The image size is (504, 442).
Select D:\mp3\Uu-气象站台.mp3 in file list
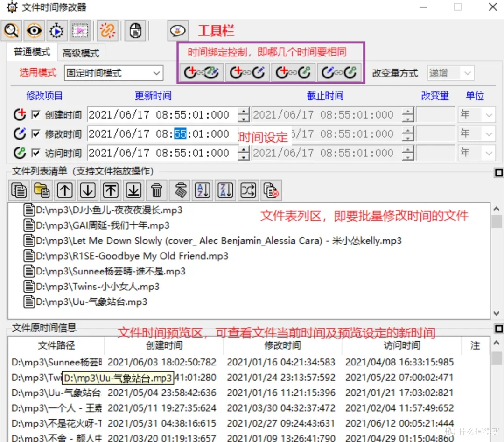[x=85, y=302]
